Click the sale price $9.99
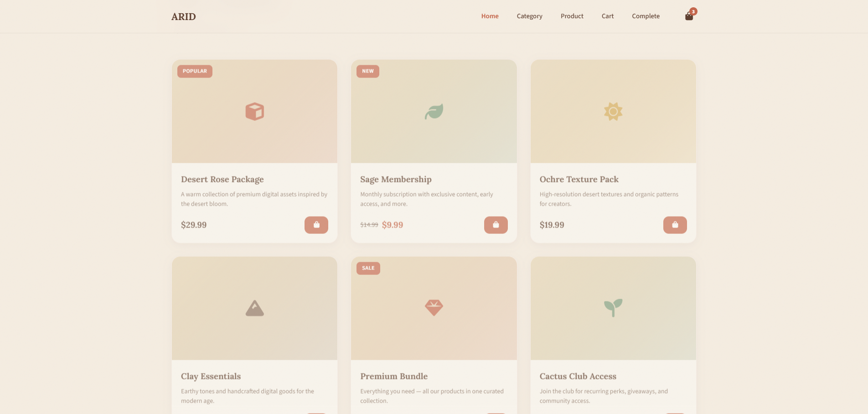 [393, 225]
